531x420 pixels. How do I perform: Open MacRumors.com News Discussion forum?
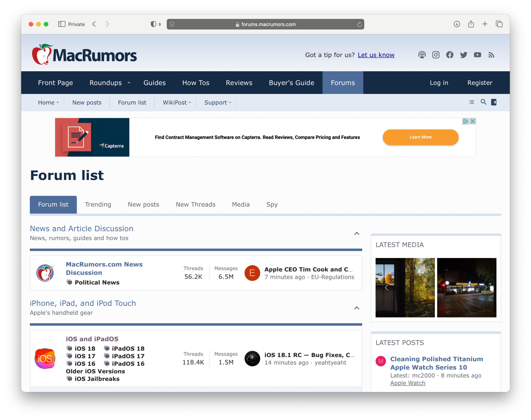[x=104, y=268]
